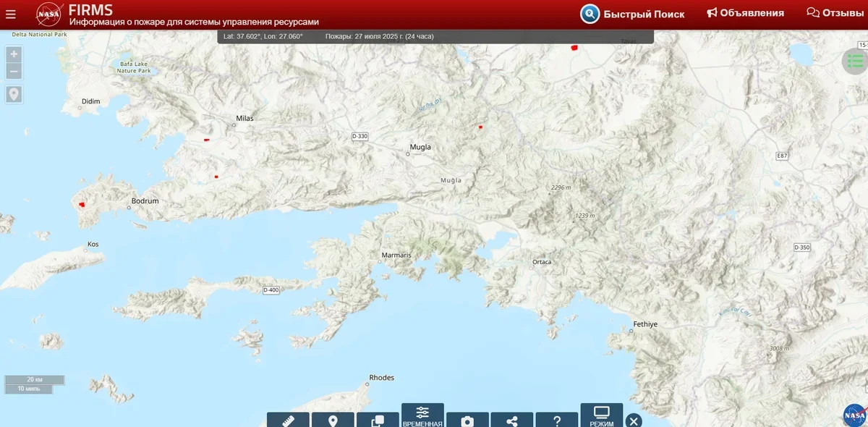Close the bottom toolbar with X
This screenshot has height=427, width=868.
(x=634, y=420)
